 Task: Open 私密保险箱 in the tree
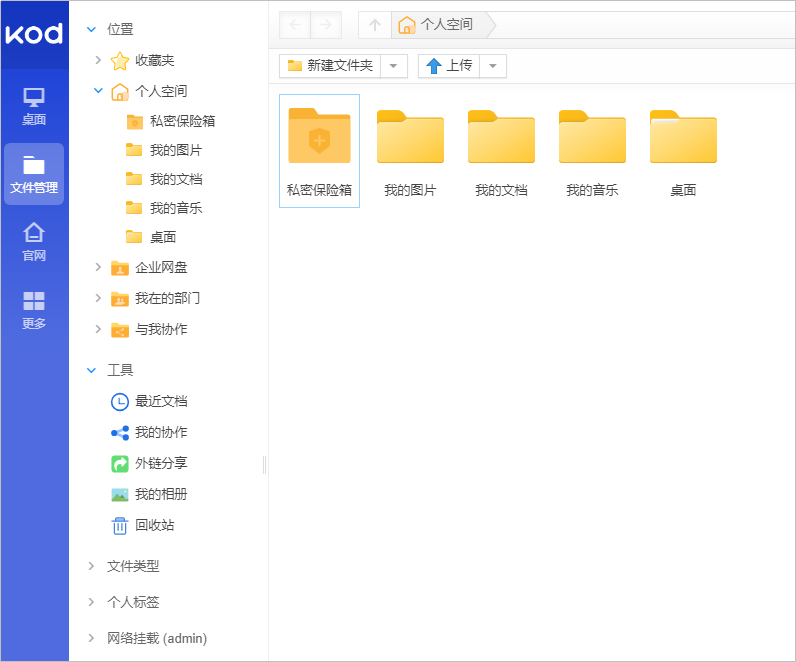pyautogui.click(x=171, y=121)
